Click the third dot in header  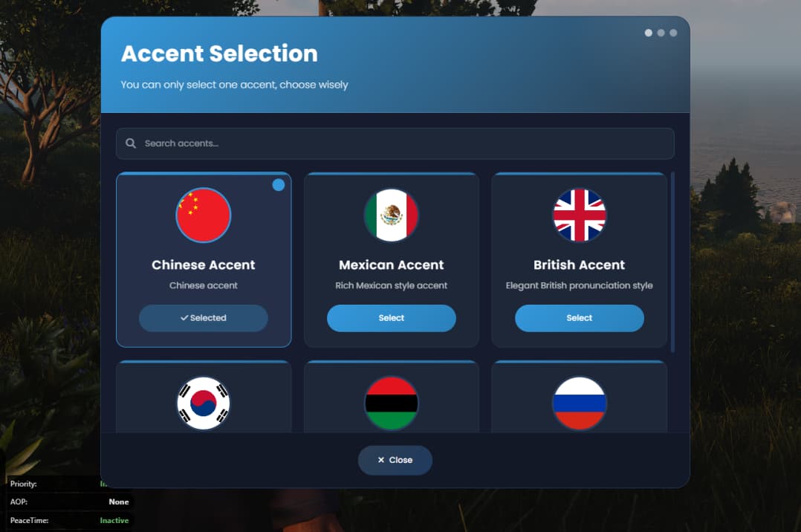[x=673, y=33]
